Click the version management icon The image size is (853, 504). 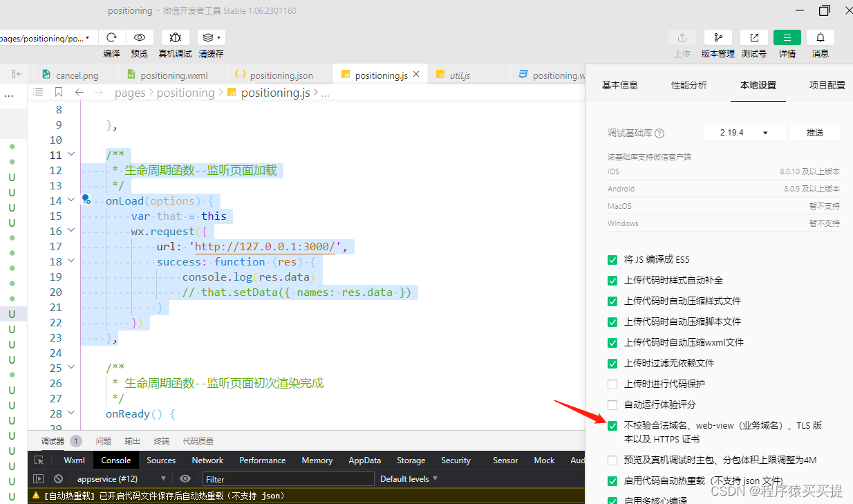(718, 37)
